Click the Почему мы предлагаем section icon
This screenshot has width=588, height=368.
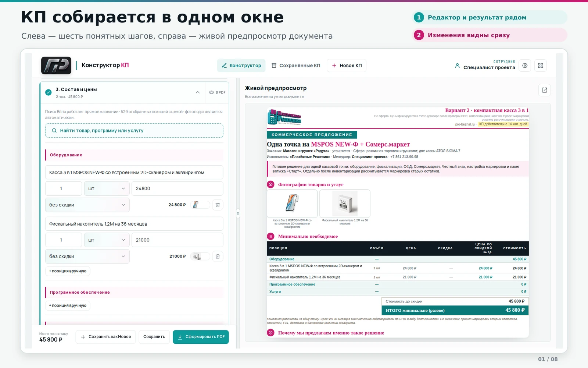coord(271,333)
